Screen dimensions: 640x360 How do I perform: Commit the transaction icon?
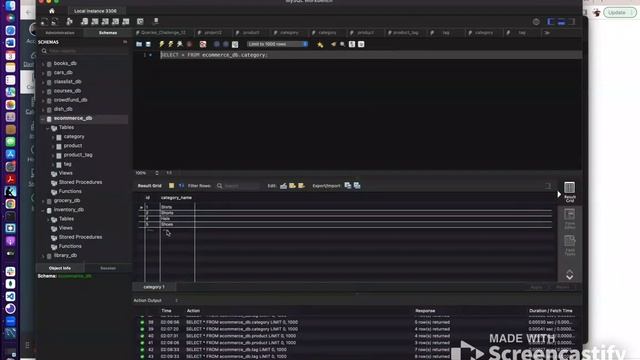pyautogui.click(x=217, y=44)
